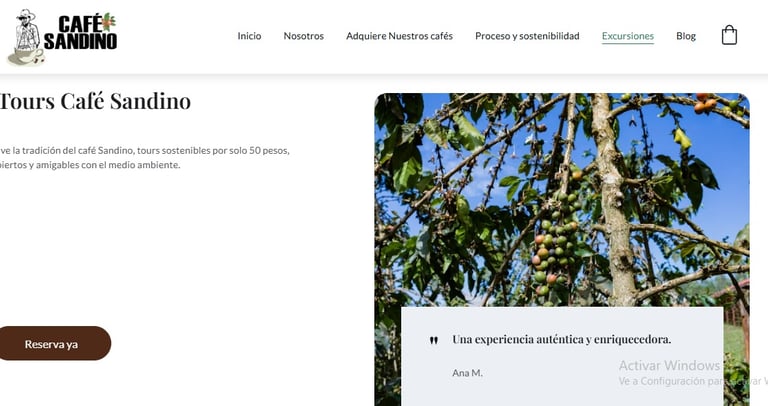Open the Blog section
768x406 pixels.
pos(686,36)
